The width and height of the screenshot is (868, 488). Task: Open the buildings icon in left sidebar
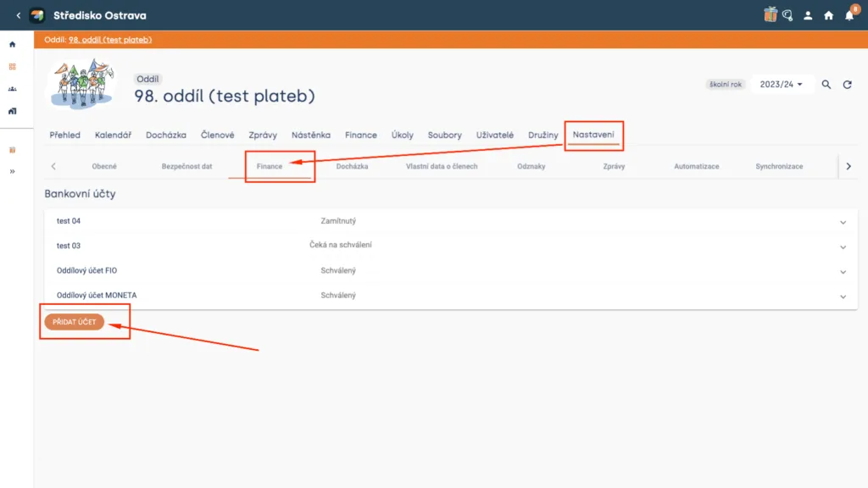click(12, 111)
